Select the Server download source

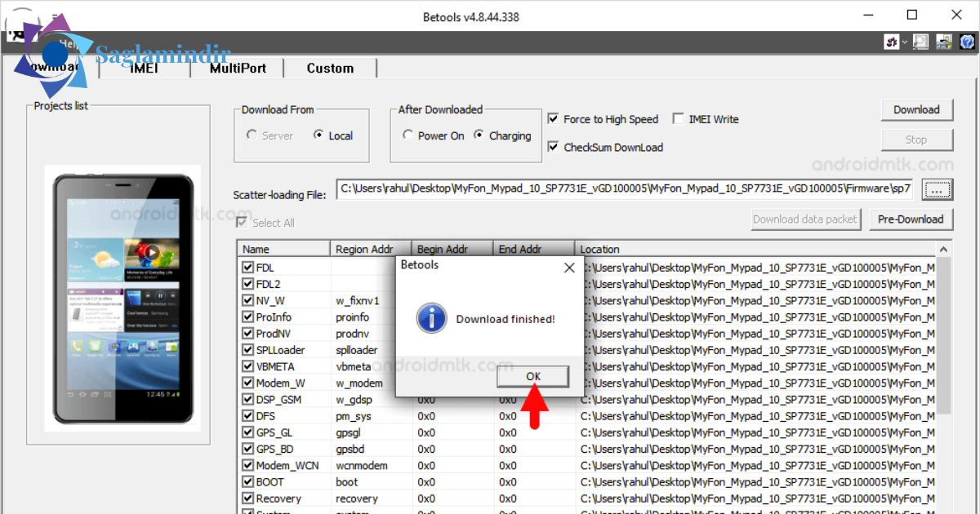269,135
